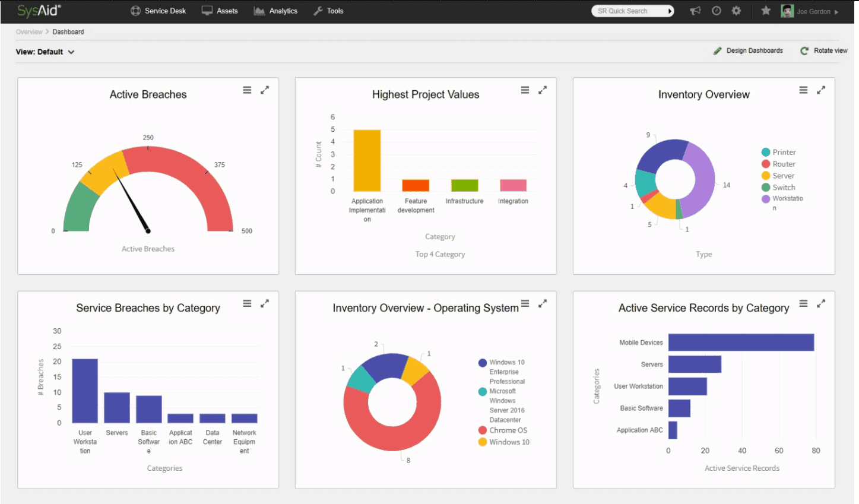Toggle Router legend entry
This screenshot has height=504, width=859.
[778, 164]
